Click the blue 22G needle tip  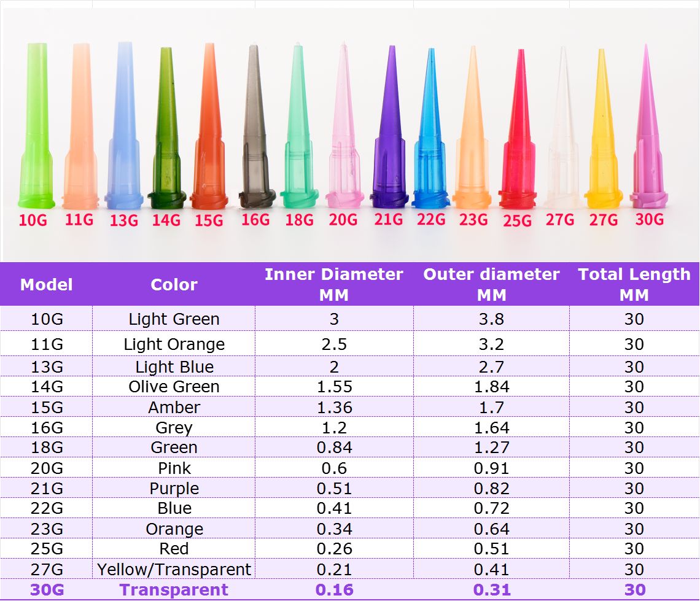(430, 132)
